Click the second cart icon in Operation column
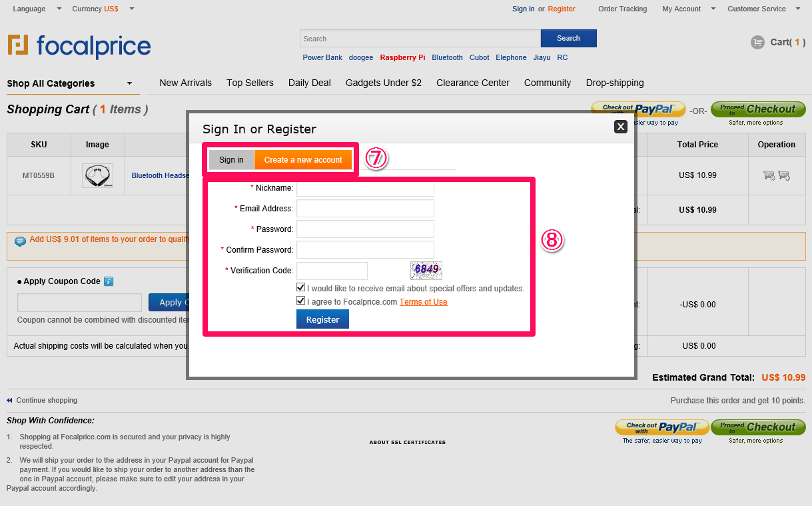This screenshot has height=506, width=812. (784, 175)
